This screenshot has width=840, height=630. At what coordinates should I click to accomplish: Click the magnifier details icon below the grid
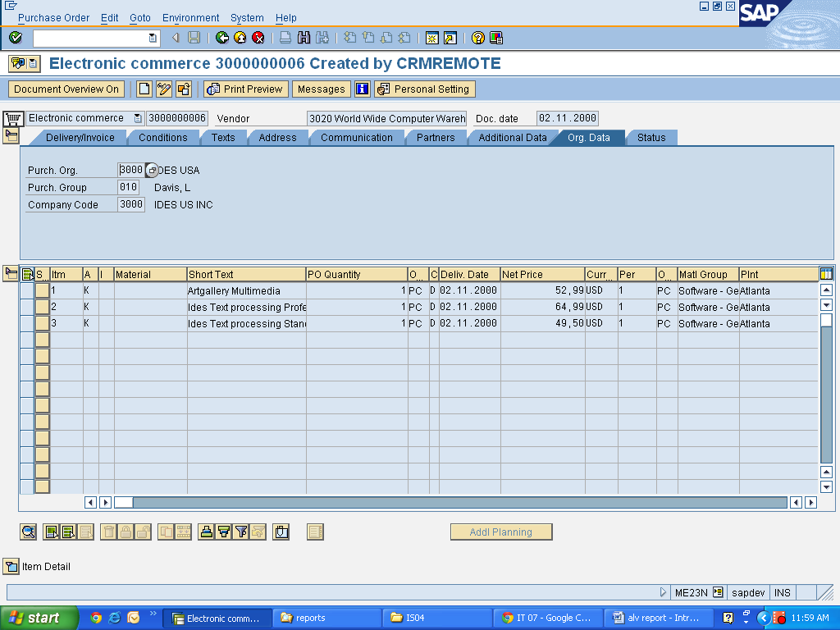pyautogui.click(x=28, y=532)
